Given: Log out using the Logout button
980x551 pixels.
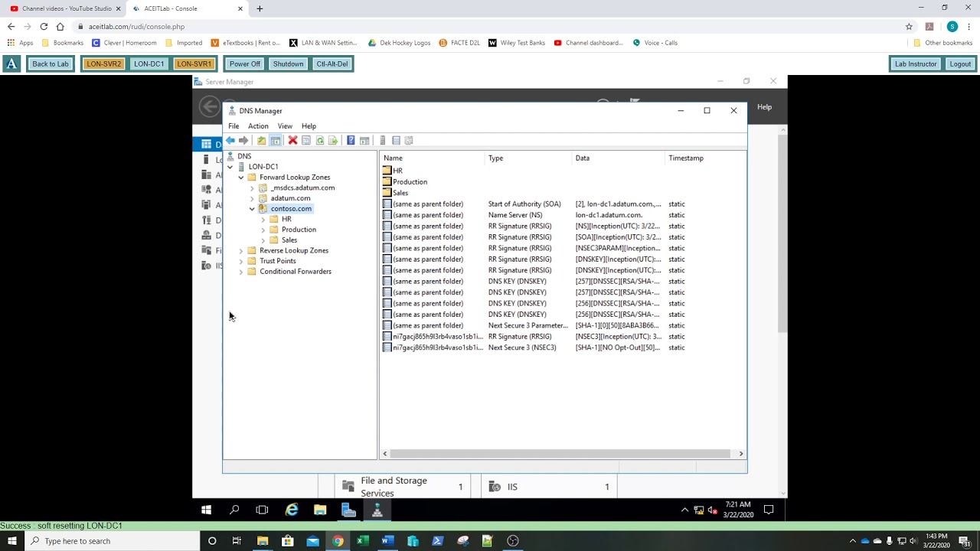Looking at the screenshot, I should tap(960, 64).
